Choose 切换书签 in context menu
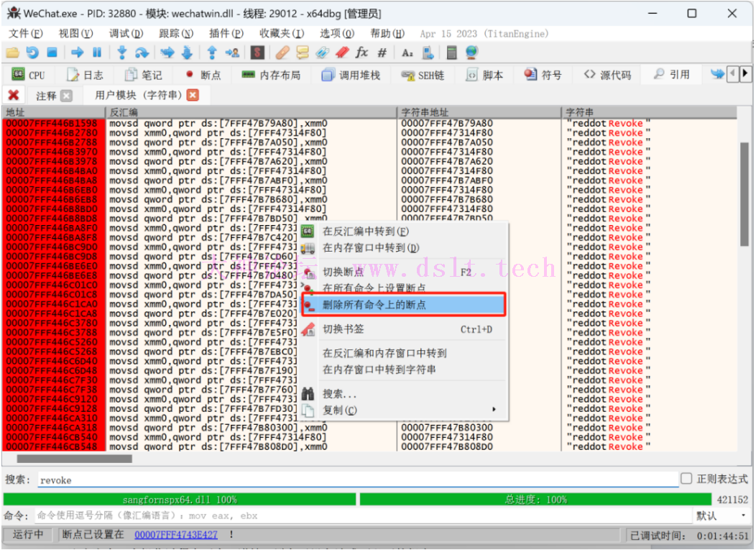Screen dimensions: 756x555 tap(405, 329)
